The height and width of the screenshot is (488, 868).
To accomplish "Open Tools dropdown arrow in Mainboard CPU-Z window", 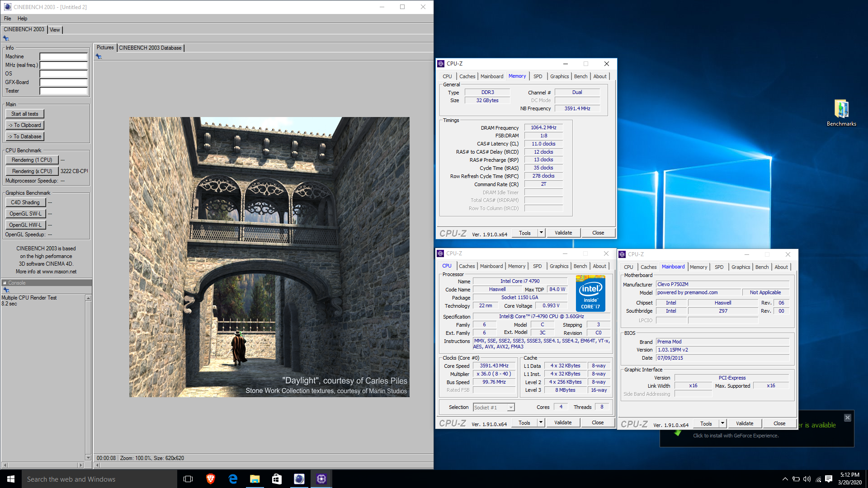I will point(722,423).
